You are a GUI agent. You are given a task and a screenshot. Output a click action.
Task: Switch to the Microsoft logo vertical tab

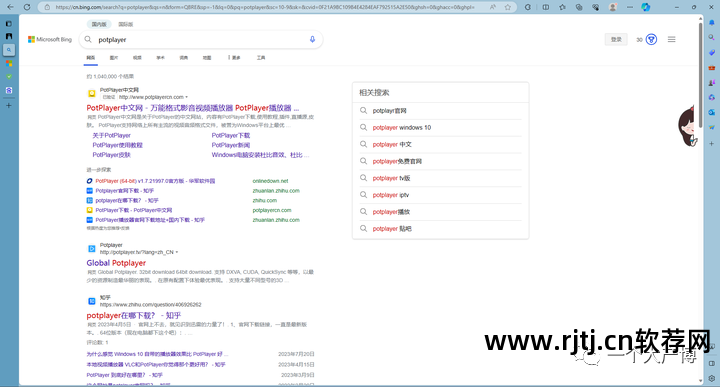9,63
